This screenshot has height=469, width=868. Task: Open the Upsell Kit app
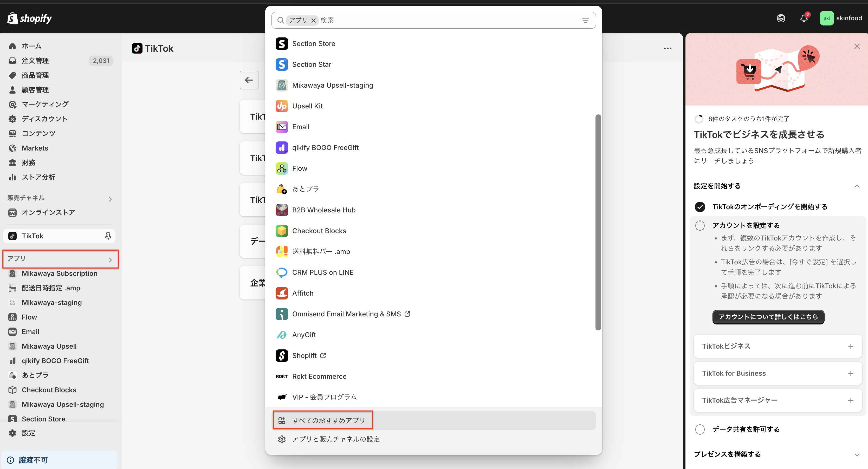pos(433,106)
